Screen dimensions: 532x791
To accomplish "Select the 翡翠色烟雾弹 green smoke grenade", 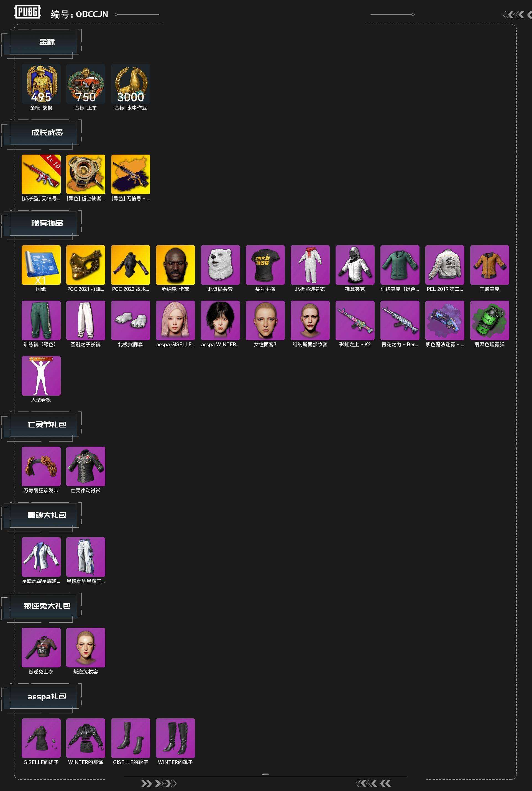I will [x=490, y=320].
